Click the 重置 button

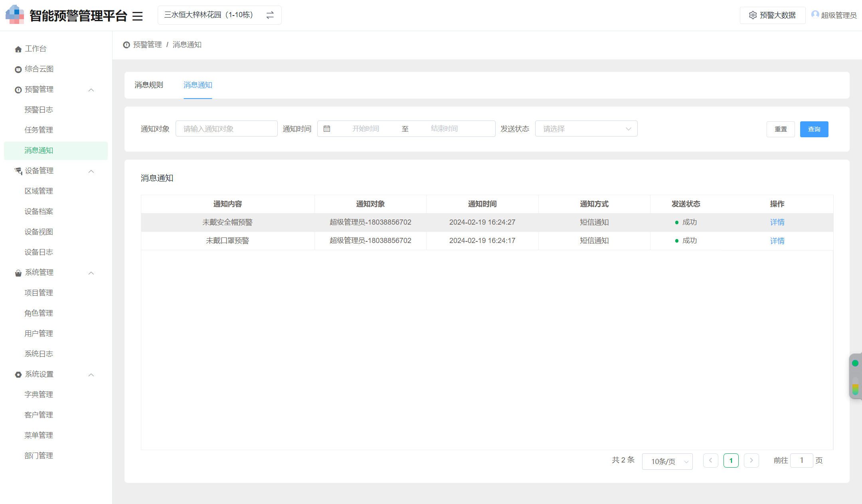pos(781,129)
